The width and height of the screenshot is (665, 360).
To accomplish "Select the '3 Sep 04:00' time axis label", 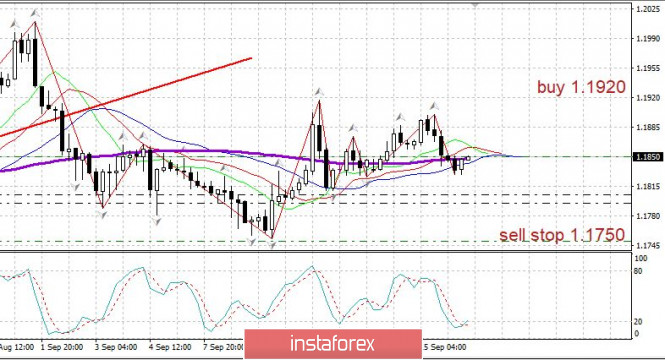I will (x=116, y=347).
